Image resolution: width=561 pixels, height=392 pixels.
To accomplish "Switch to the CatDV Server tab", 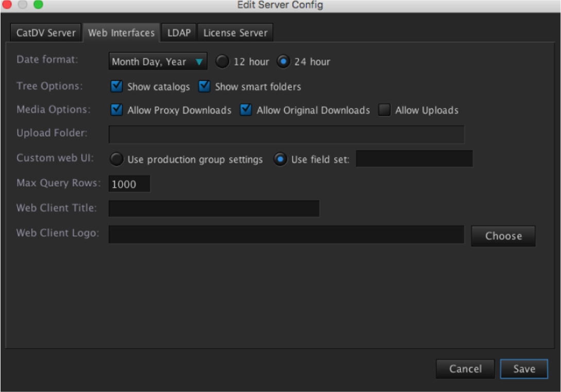I will pos(46,33).
